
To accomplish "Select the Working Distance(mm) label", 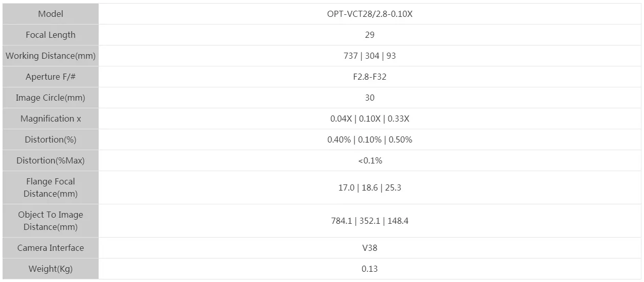I will pyautogui.click(x=51, y=56).
